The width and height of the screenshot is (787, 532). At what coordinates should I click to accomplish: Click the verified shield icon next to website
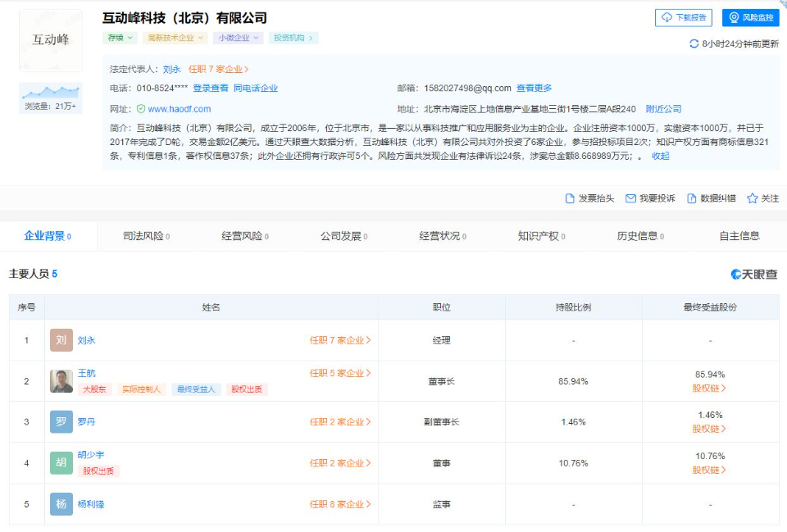pyautogui.click(x=141, y=109)
